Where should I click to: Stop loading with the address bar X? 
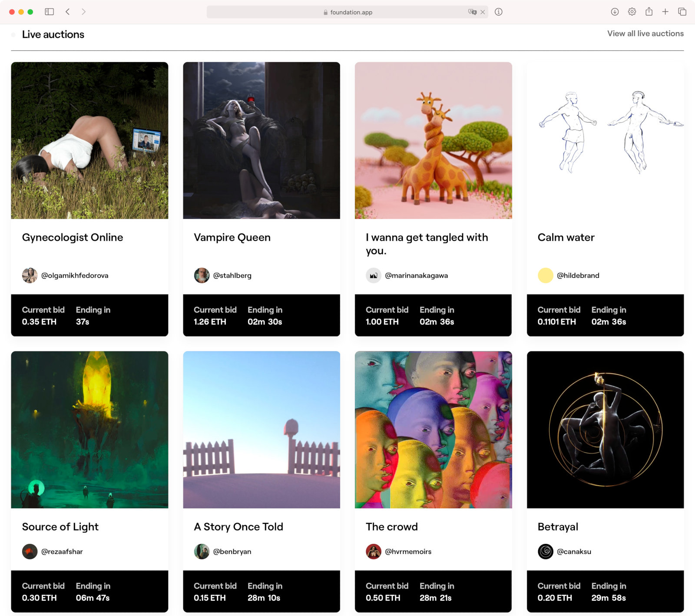(483, 12)
